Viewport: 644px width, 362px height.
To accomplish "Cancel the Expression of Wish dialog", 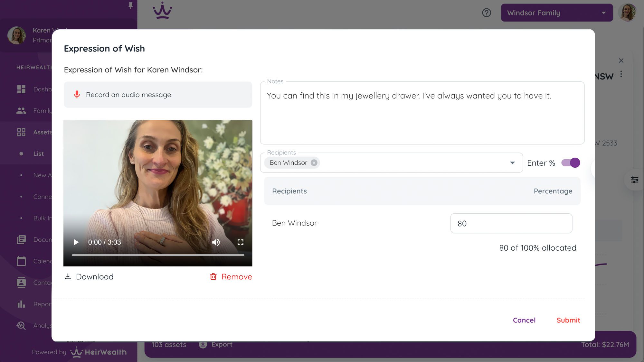I will point(524,320).
